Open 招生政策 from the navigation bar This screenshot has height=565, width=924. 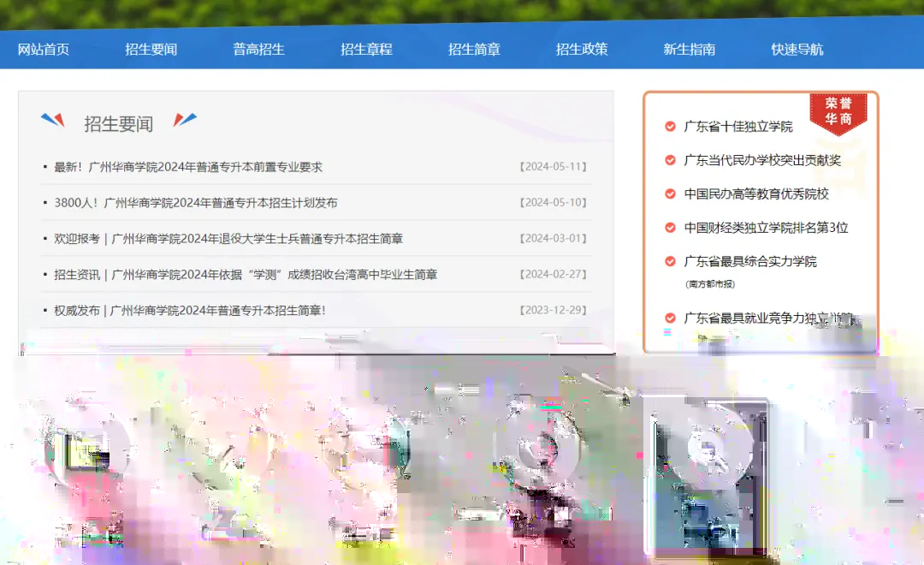pyautogui.click(x=582, y=50)
